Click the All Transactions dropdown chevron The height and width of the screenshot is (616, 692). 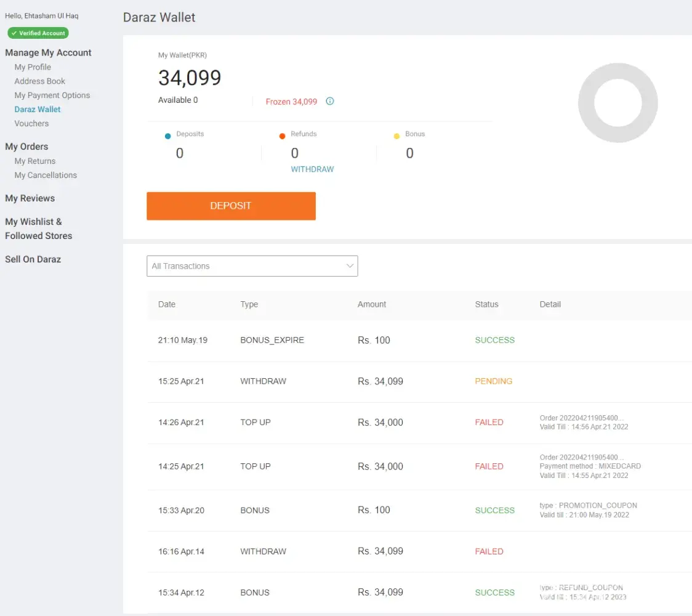tap(350, 266)
